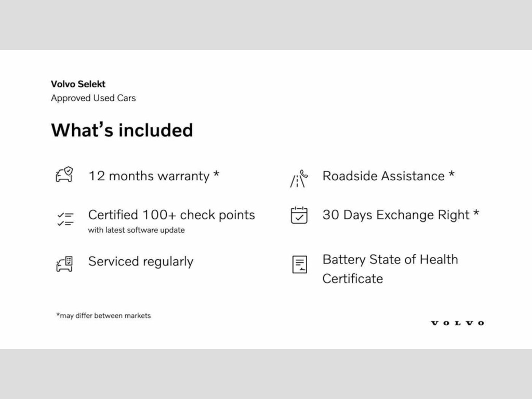Click the 'What's included' heading
This screenshot has height=399, width=532.
tap(122, 130)
